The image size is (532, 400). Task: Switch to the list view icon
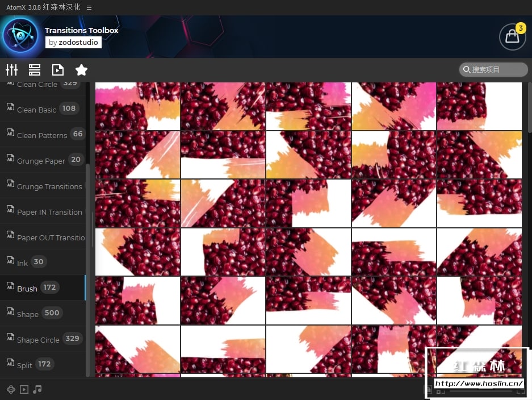point(35,70)
